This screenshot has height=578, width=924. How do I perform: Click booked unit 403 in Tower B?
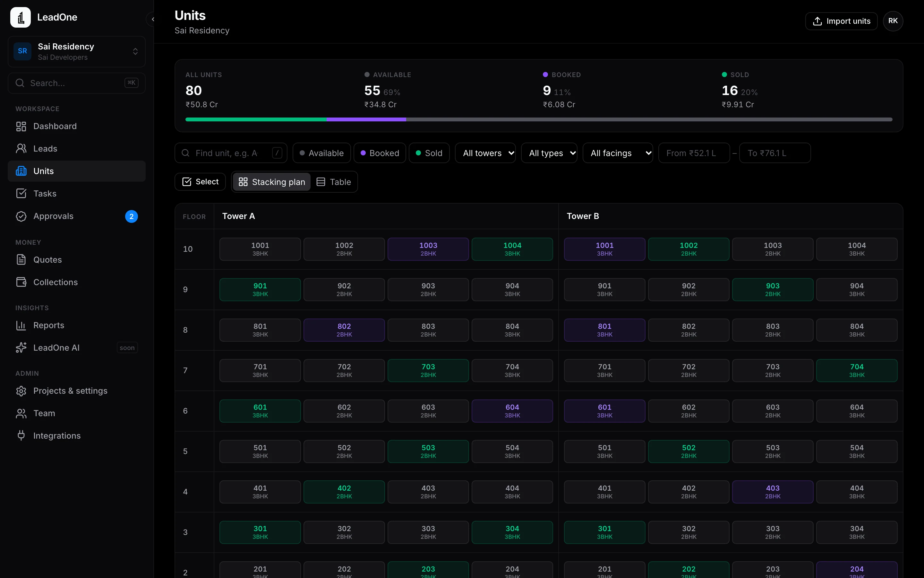coord(773,492)
